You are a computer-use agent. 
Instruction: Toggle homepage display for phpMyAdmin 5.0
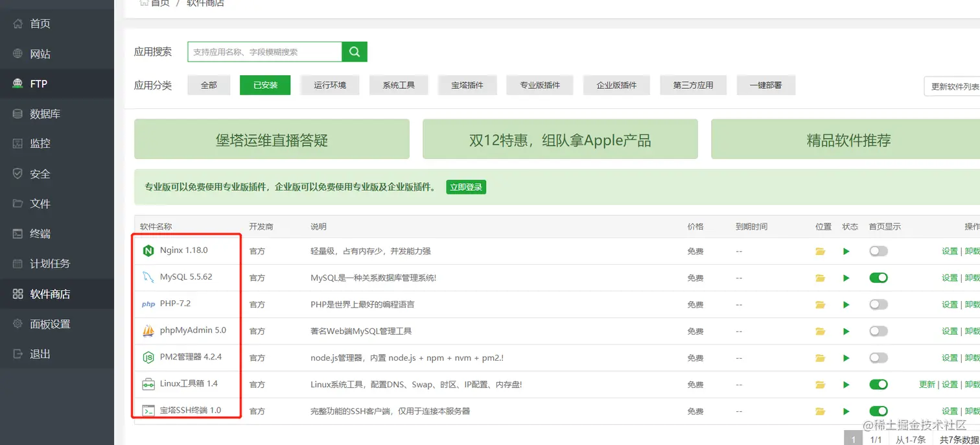tap(878, 331)
